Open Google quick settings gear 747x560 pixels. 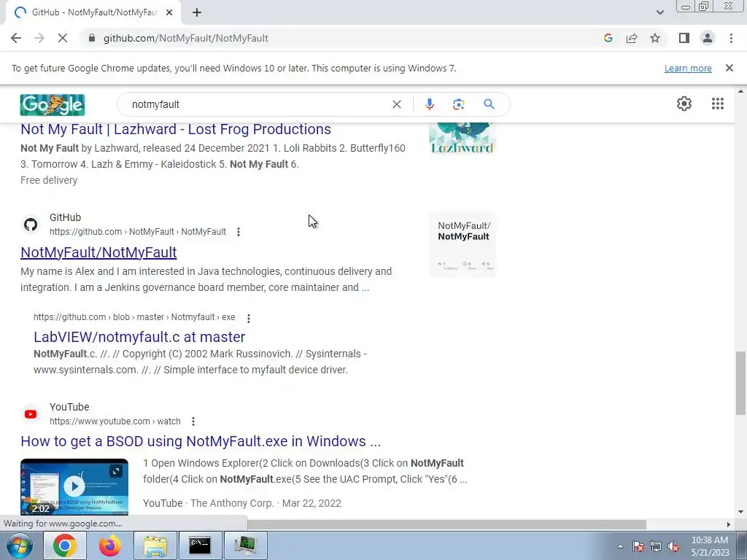coord(684,104)
